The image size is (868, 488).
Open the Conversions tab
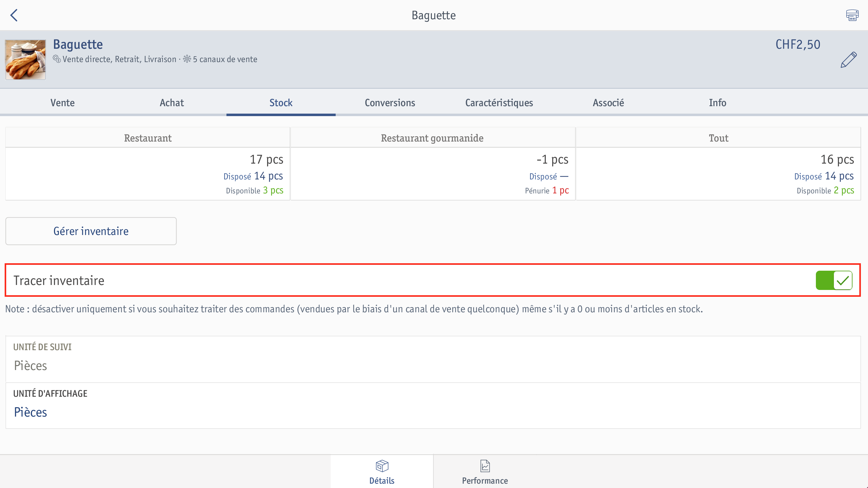[x=390, y=102]
